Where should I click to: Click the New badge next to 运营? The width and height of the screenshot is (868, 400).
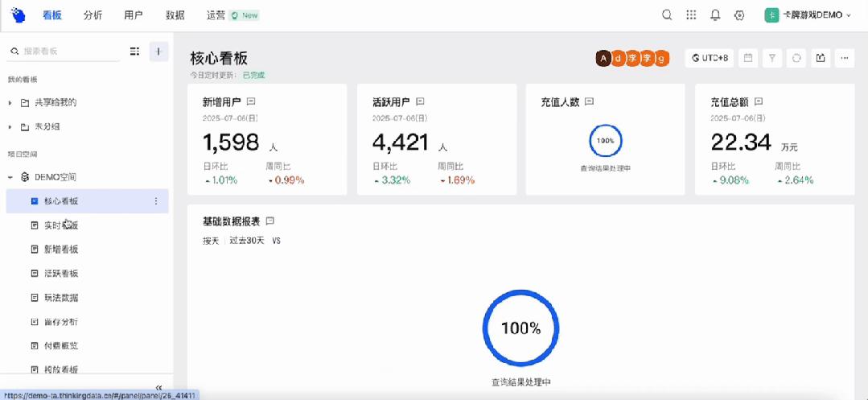pos(245,15)
